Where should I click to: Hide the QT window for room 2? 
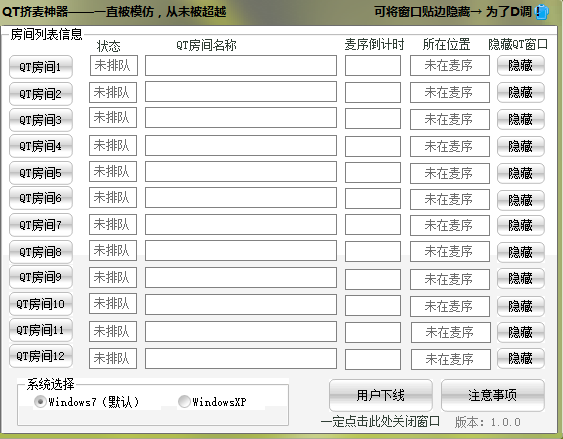coord(521,92)
